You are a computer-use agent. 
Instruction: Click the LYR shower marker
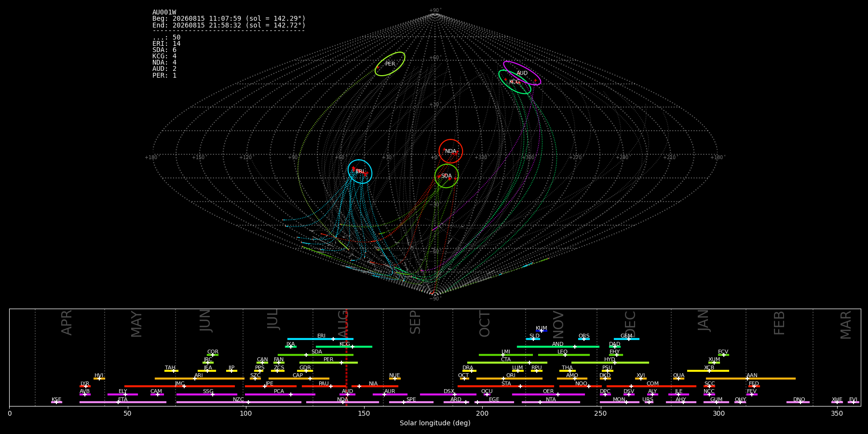pyautogui.click(x=85, y=386)
